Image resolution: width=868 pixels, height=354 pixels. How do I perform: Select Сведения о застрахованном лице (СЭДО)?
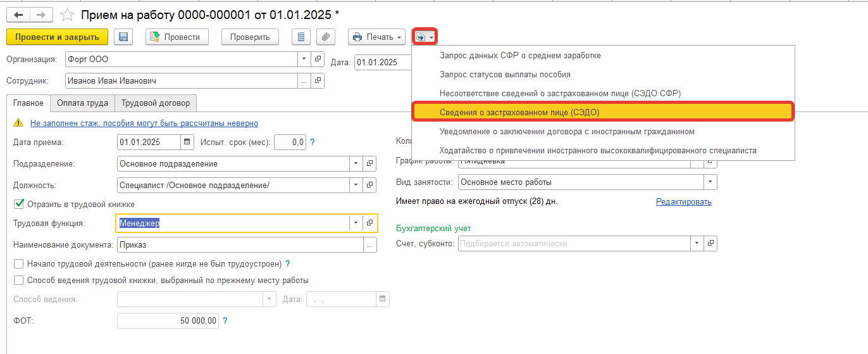[x=519, y=112]
